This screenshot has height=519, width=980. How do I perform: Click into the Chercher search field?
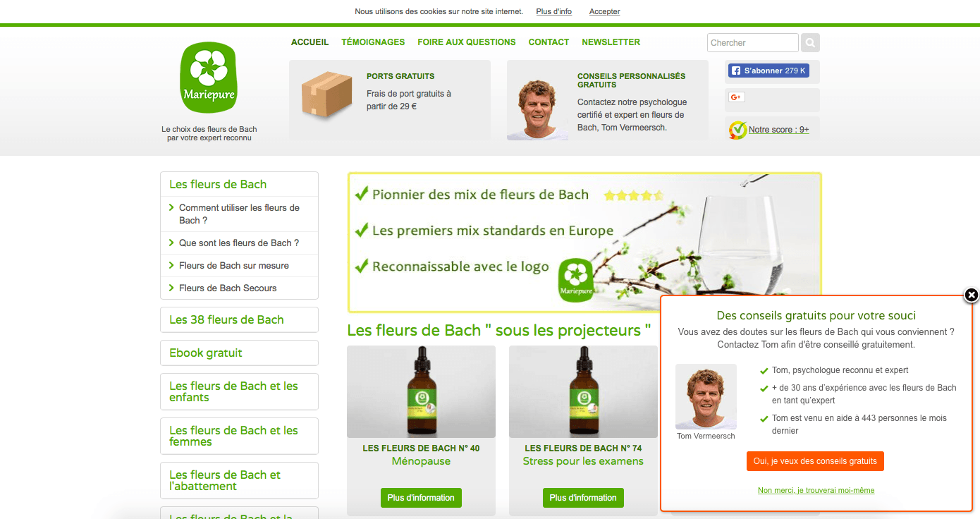click(752, 43)
